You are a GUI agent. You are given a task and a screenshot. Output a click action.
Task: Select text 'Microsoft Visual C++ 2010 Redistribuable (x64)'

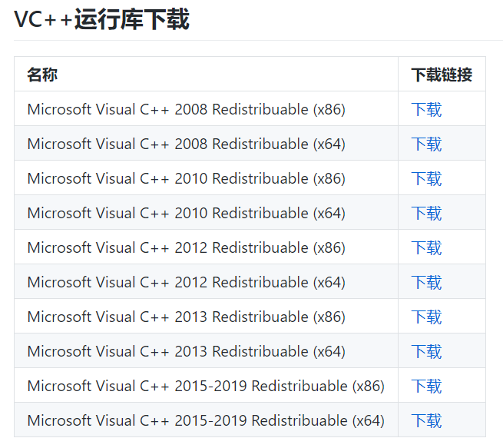[187, 214]
